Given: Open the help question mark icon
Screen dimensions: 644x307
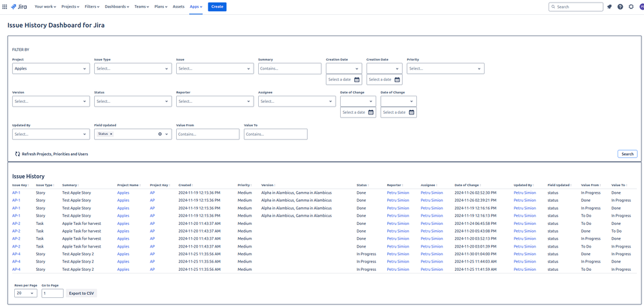Looking at the screenshot, I should click(620, 6).
